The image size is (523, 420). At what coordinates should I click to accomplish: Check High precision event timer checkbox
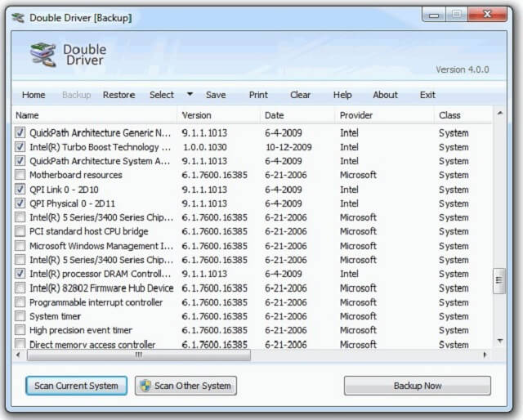tap(20, 330)
